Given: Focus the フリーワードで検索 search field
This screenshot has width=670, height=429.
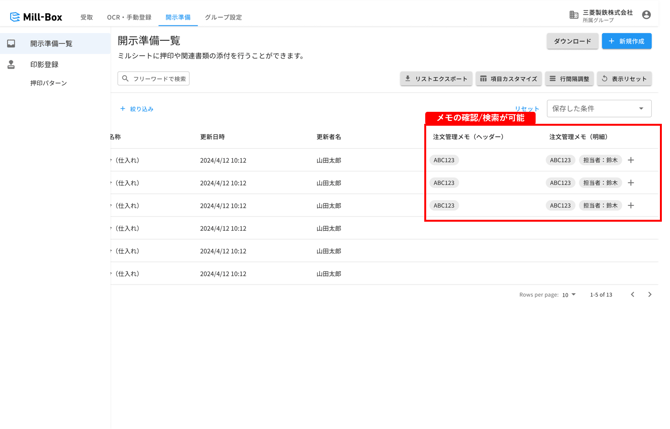Looking at the screenshot, I should (x=153, y=79).
